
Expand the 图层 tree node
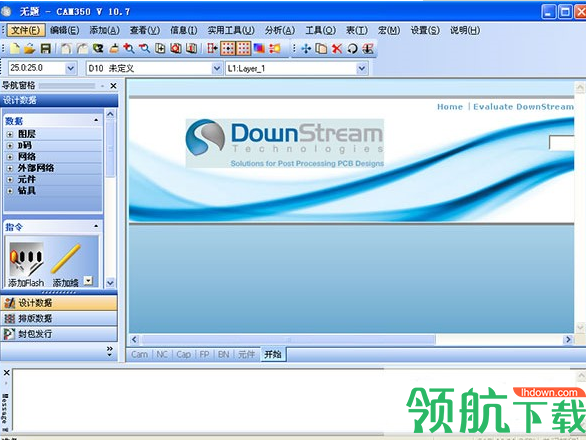click(x=10, y=134)
